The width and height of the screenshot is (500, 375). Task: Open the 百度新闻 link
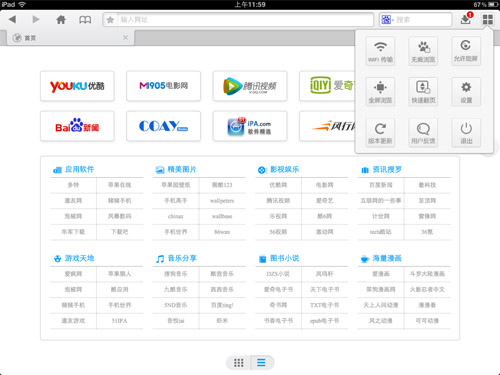pyautogui.click(x=381, y=185)
